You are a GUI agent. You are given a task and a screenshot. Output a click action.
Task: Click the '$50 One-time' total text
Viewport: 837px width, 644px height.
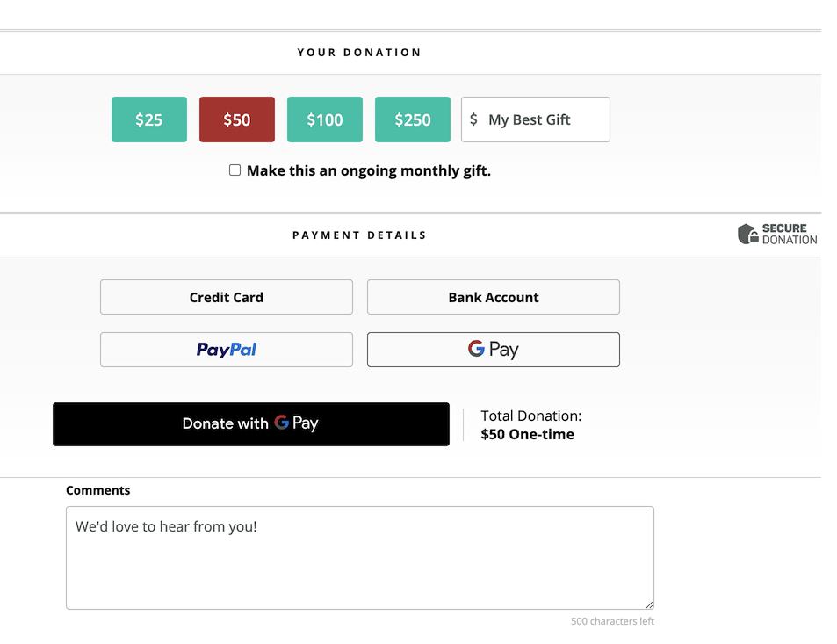[527, 434]
